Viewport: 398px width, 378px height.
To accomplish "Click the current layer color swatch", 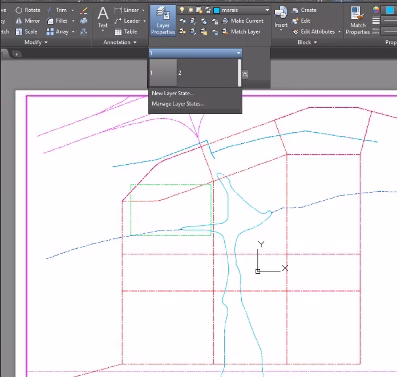I will click(x=216, y=11).
